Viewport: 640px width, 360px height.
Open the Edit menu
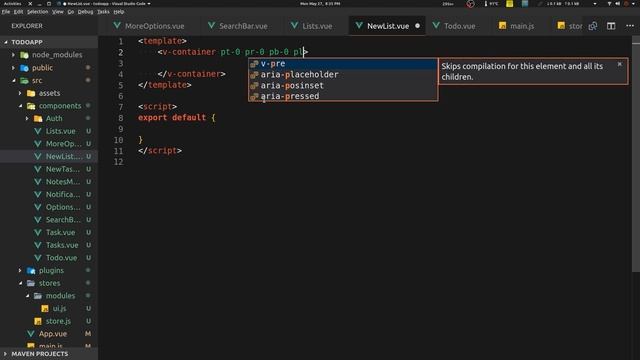pyautogui.click(x=18, y=12)
